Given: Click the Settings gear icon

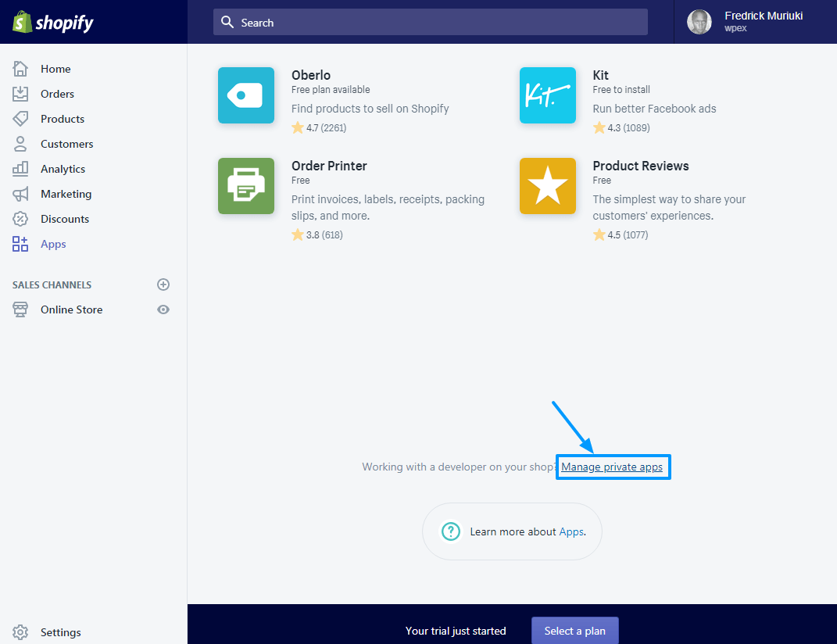Looking at the screenshot, I should pos(20,632).
